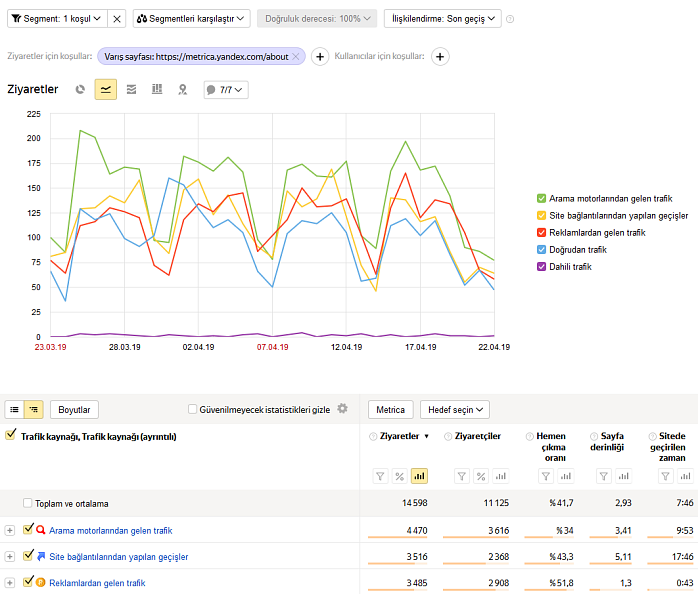Expand the Reklamlardan gelen trafik row
Viewport: 698px width, 594px height.
pos(10,583)
